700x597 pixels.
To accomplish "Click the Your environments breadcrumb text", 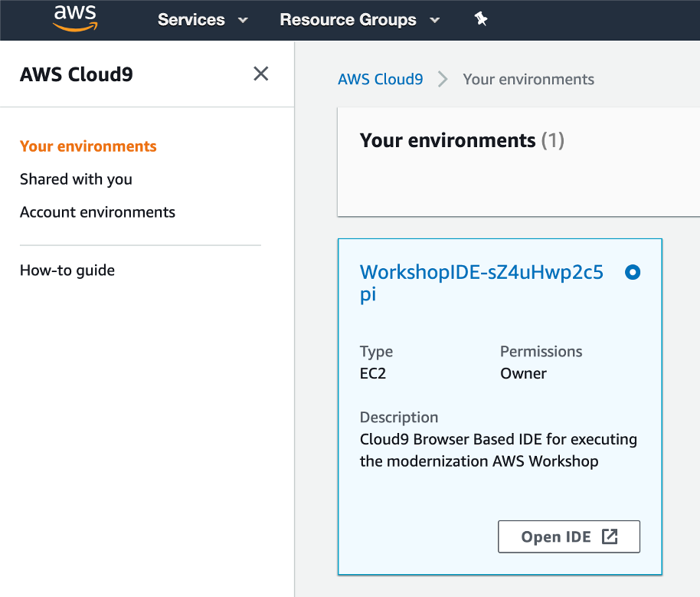I will click(x=528, y=79).
